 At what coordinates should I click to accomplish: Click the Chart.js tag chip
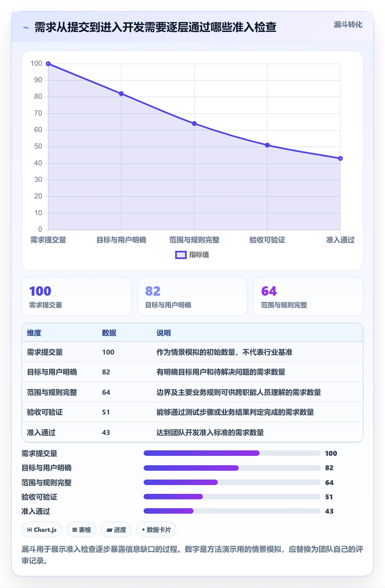42,530
